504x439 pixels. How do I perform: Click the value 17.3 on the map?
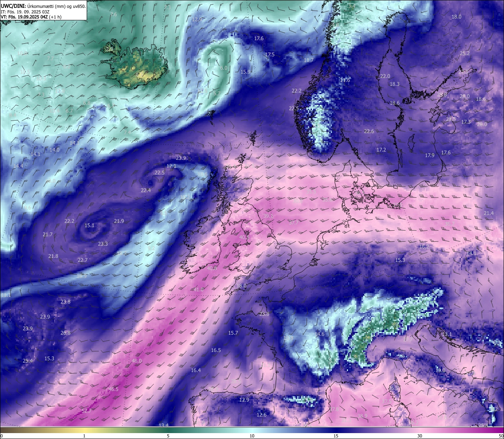pyautogui.click(x=466, y=122)
